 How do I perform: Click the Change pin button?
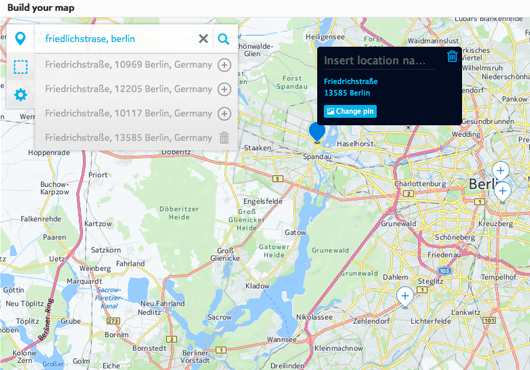[x=350, y=111]
